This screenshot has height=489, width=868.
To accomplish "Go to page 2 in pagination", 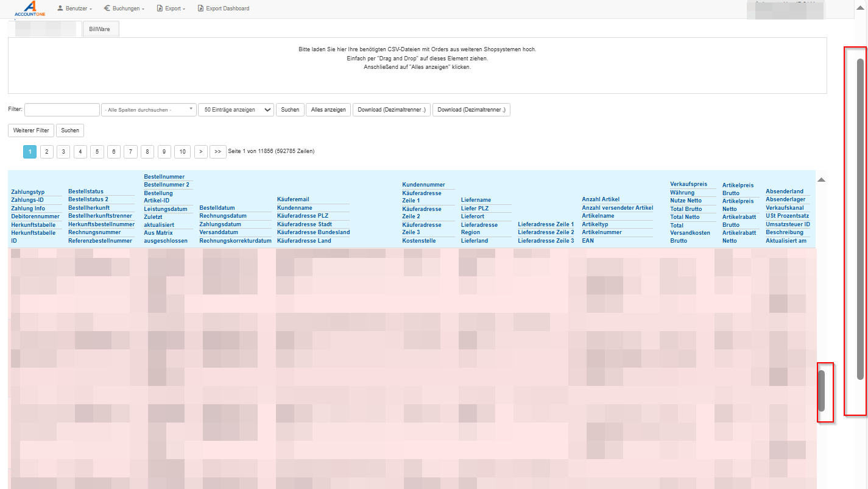I will click(x=47, y=152).
